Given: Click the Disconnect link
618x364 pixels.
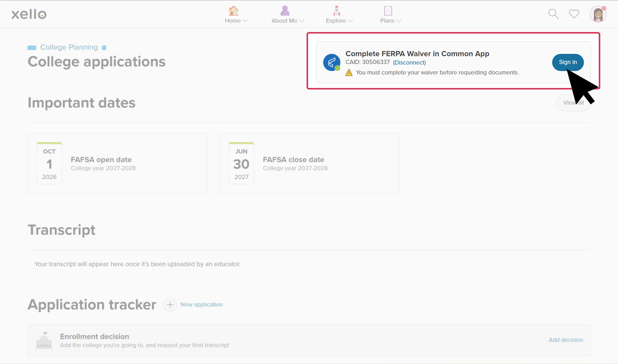Looking at the screenshot, I should [x=409, y=62].
